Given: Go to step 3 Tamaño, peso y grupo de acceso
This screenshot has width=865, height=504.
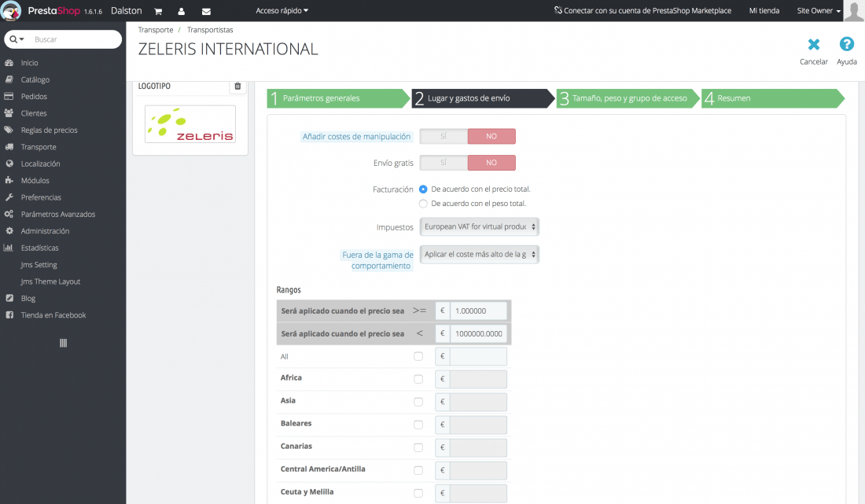Looking at the screenshot, I should [x=628, y=98].
